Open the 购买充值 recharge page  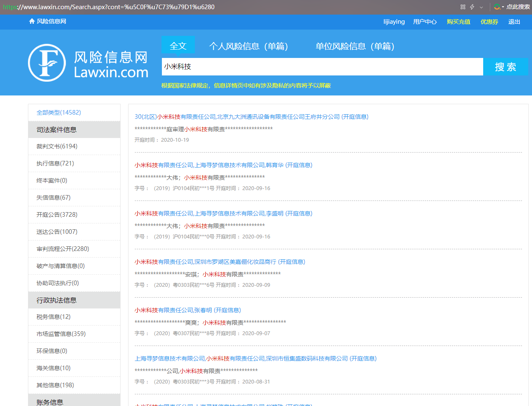(458, 22)
